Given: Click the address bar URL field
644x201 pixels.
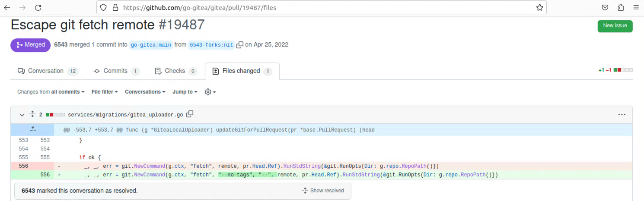Looking at the screenshot, I should click(320, 7).
